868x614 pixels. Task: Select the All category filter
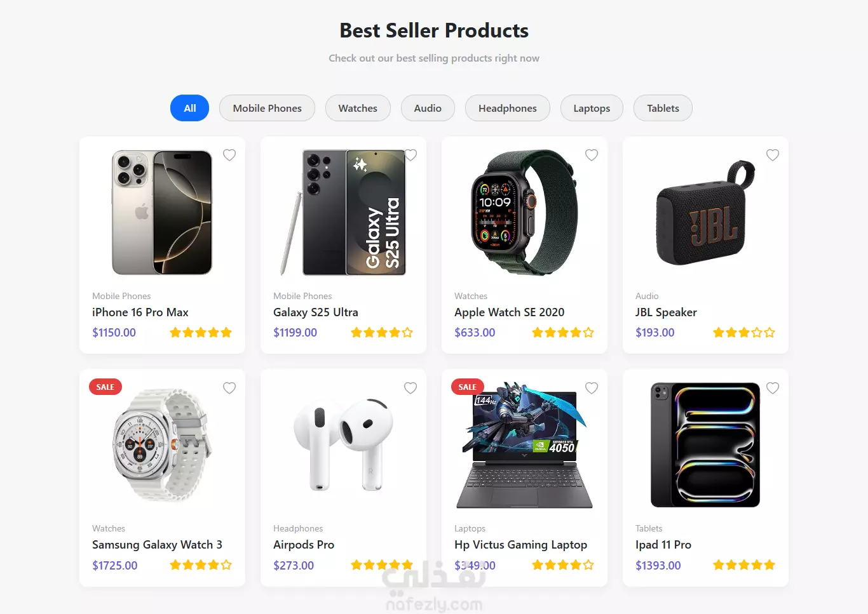coord(189,108)
